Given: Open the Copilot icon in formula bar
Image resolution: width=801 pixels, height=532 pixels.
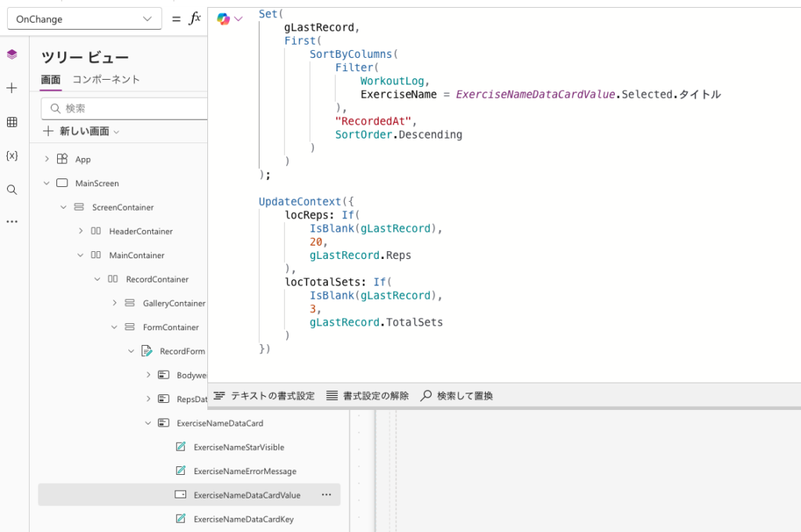Looking at the screenshot, I should click(223, 19).
